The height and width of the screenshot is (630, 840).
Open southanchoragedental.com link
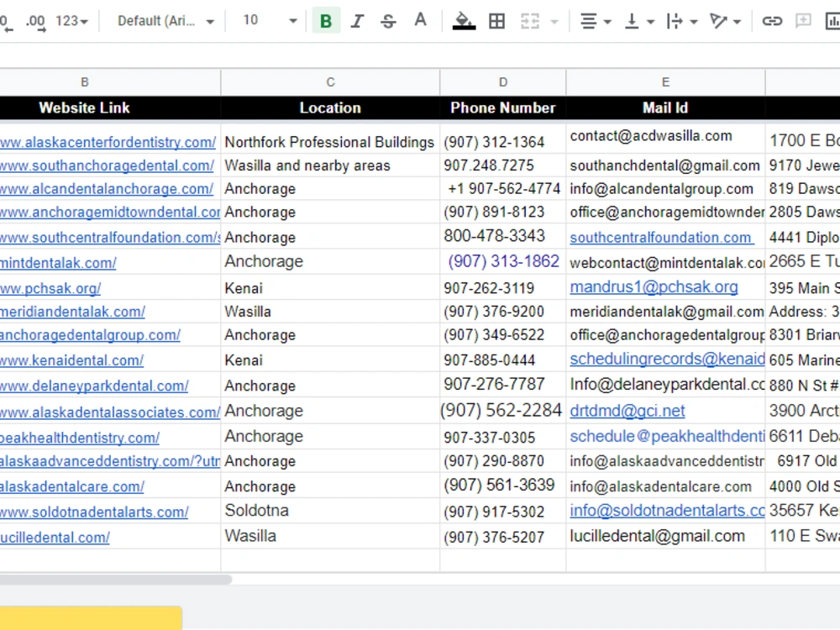pyautogui.click(x=107, y=165)
